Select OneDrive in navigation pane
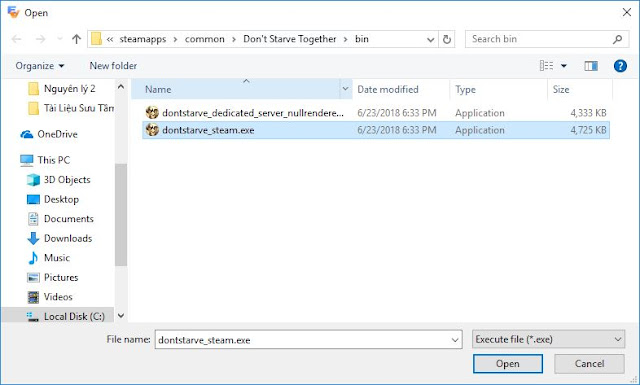The image size is (640, 385). click(x=49, y=134)
